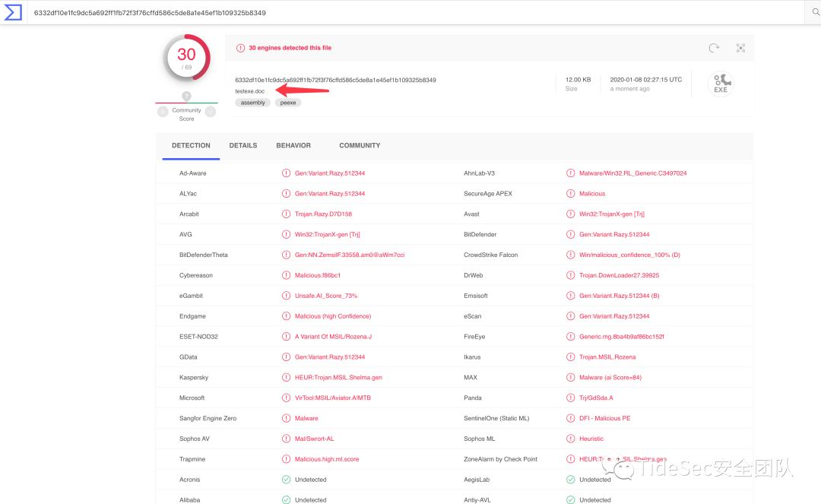Open the DETECTION tab
The height and width of the screenshot is (504, 821).
tap(191, 145)
